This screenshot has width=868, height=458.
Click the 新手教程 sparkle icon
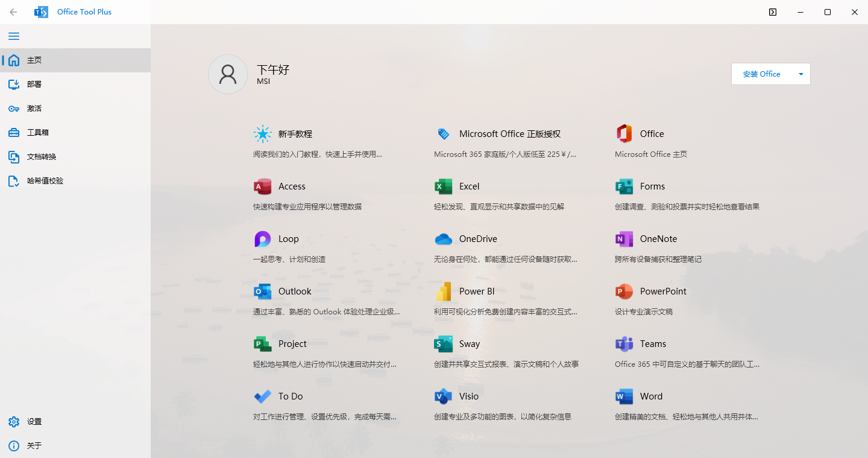[x=263, y=134]
